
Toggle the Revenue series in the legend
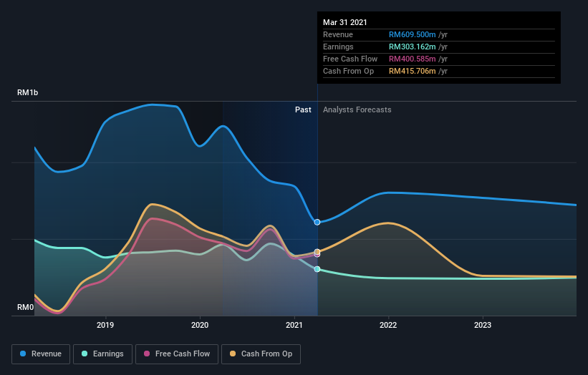pyautogui.click(x=41, y=354)
